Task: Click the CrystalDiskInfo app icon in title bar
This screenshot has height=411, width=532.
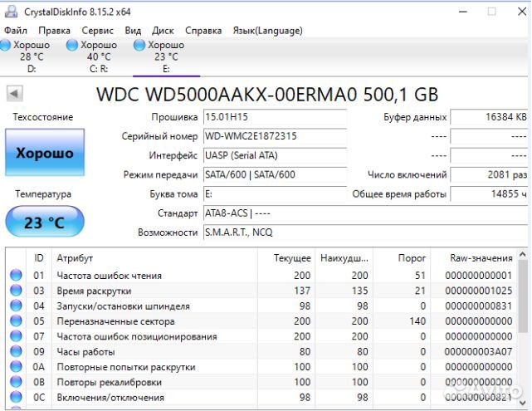Action: (x=11, y=12)
